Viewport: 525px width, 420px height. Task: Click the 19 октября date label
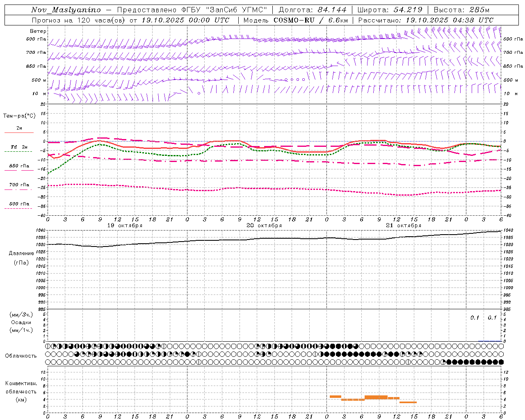click(x=125, y=226)
